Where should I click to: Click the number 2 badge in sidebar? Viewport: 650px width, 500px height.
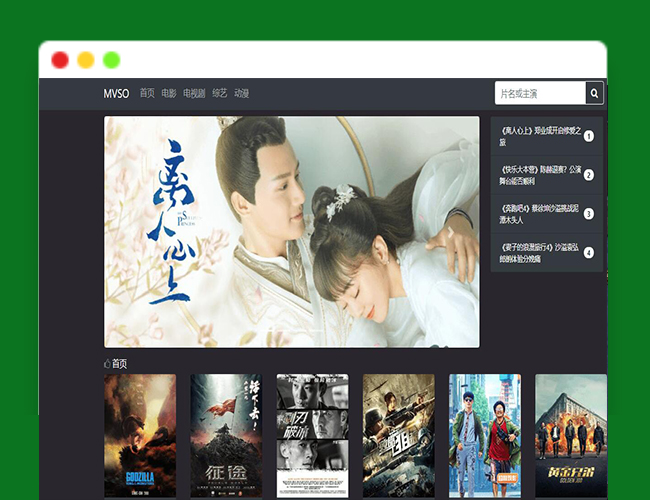pyautogui.click(x=589, y=175)
